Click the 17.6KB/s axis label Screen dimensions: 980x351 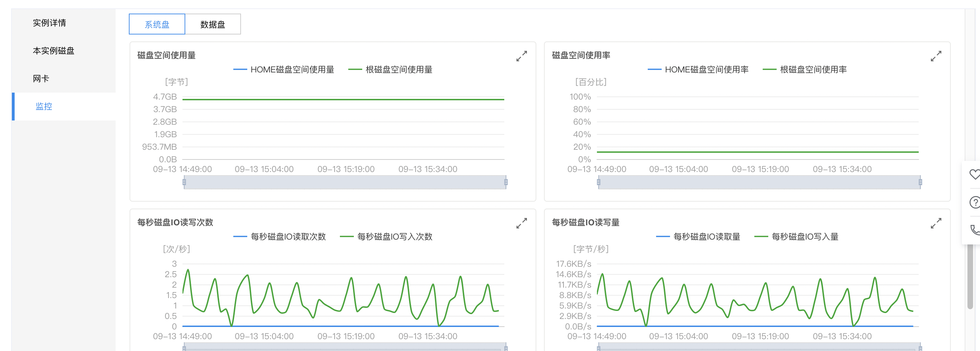574,264
